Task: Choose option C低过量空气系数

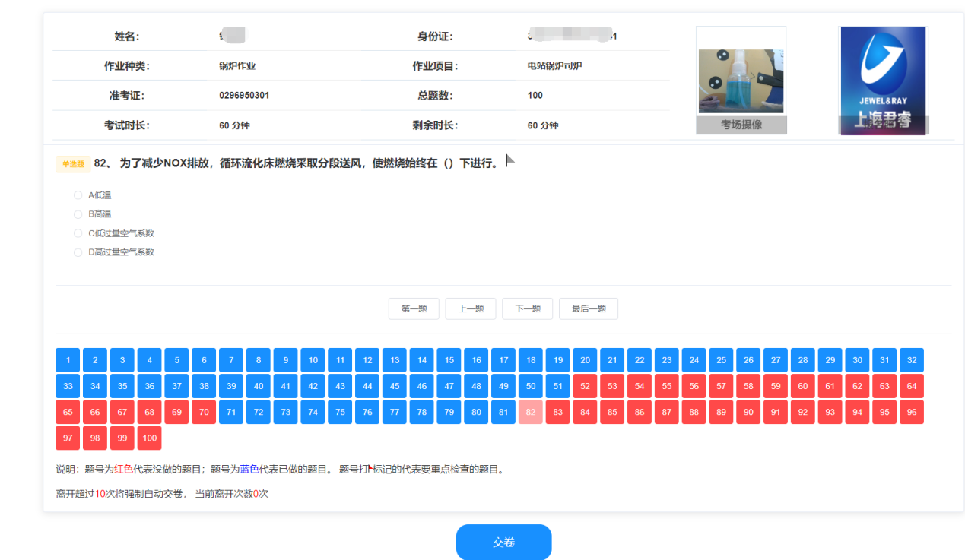Action: [x=78, y=233]
